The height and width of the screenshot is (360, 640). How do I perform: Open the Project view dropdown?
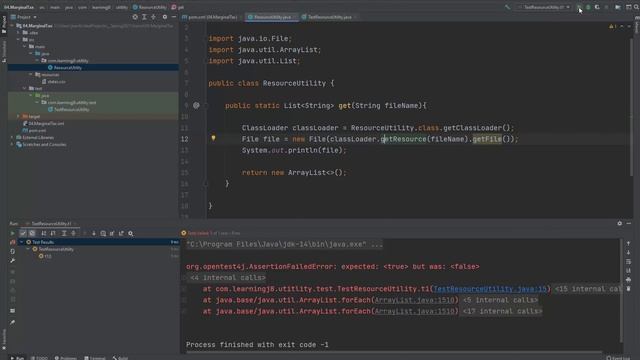[x=24, y=17]
